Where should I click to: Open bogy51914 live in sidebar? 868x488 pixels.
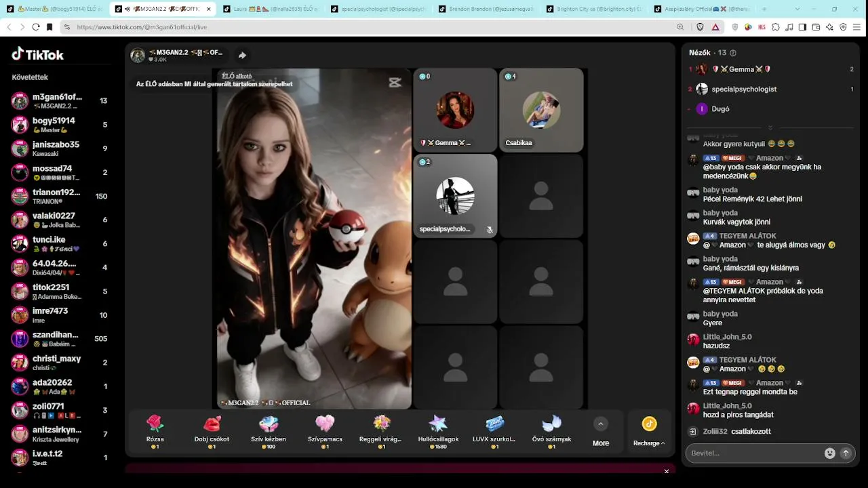(x=60, y=125)
